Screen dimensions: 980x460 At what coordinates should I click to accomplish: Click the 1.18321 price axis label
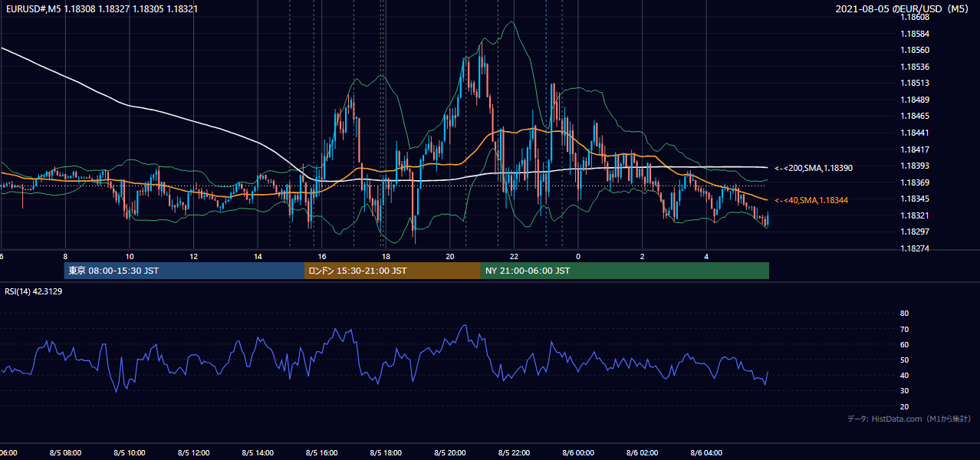point(916,215)
